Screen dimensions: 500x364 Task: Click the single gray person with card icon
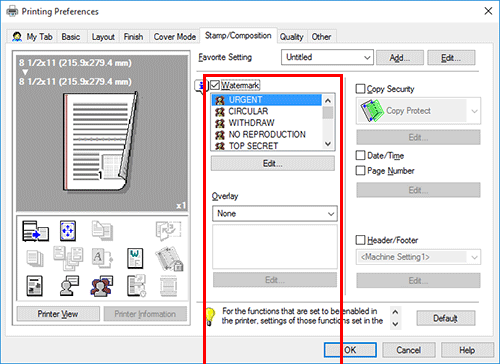(x=69, y=286)
